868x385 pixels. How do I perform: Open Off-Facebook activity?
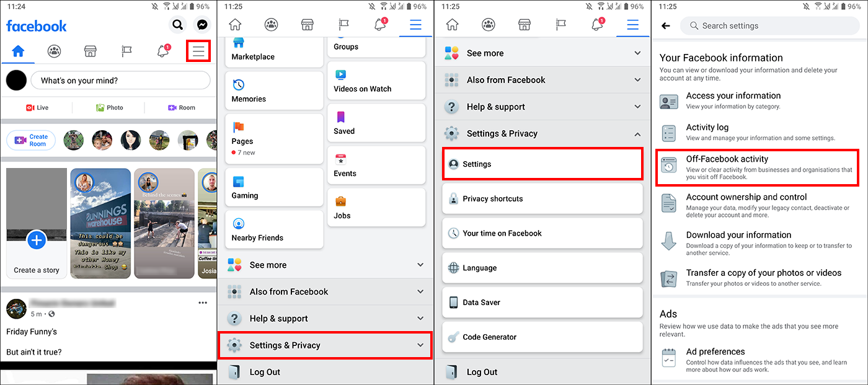pyautogui.click(x=758, y=167)
